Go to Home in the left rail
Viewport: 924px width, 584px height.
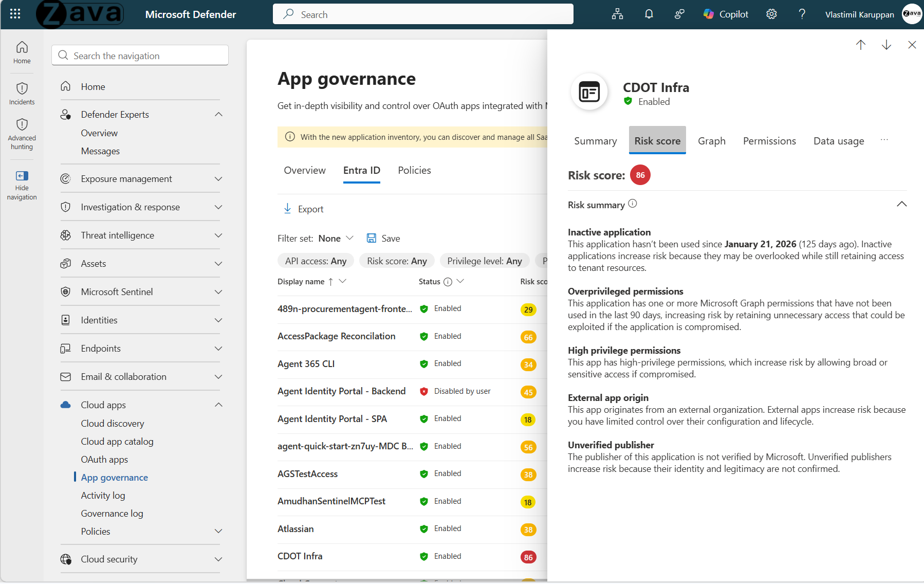[x=22, y=52]
